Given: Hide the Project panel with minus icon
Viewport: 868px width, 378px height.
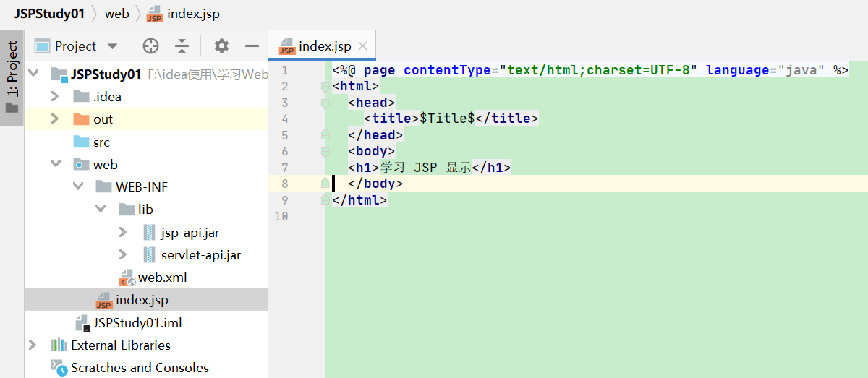Looking at the screenshot, I should click(x=252, y=46).
